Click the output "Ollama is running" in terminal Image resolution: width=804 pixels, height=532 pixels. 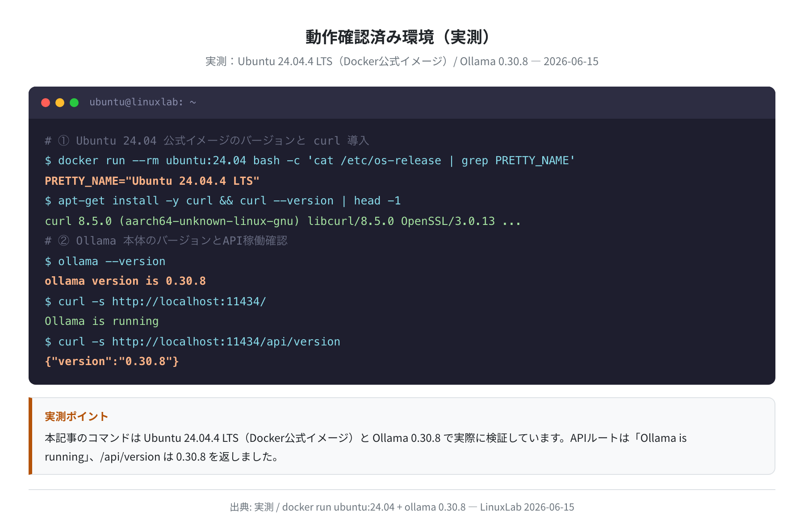point(102,321)
